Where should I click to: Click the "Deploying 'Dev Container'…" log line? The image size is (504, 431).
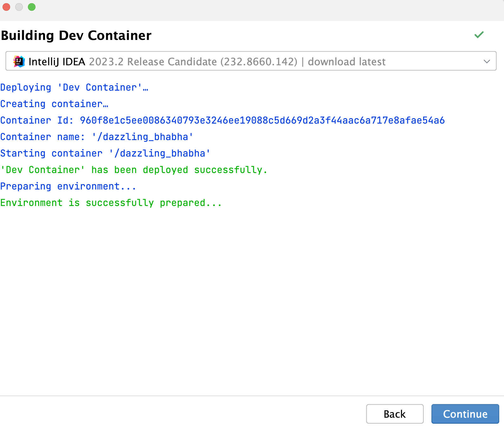[x=74, y=87]
